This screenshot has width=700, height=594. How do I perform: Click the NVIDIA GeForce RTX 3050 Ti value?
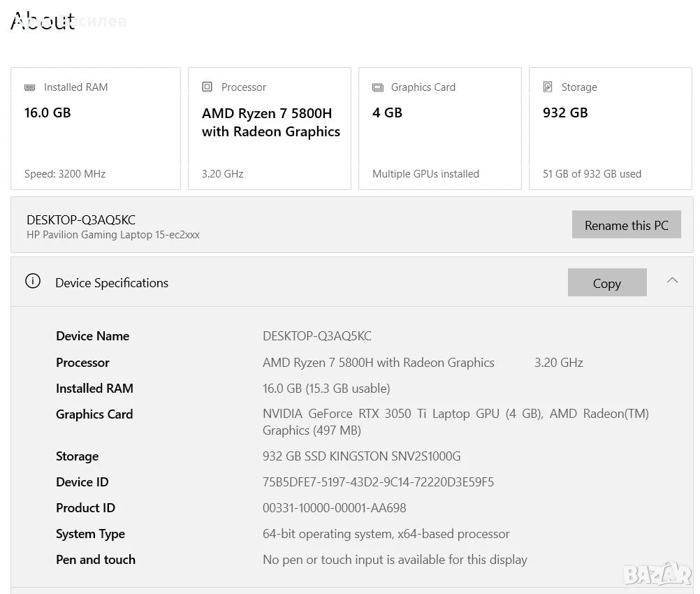point(455,422)
